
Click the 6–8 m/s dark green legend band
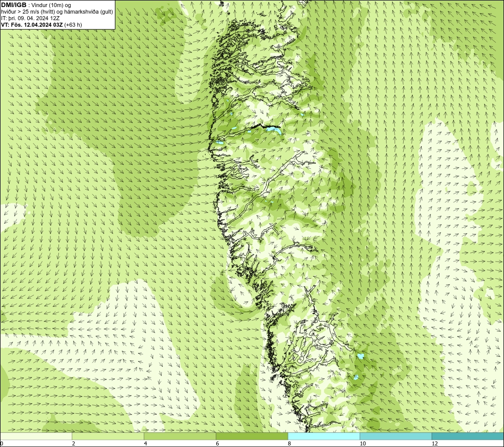(x=252, y=436)
